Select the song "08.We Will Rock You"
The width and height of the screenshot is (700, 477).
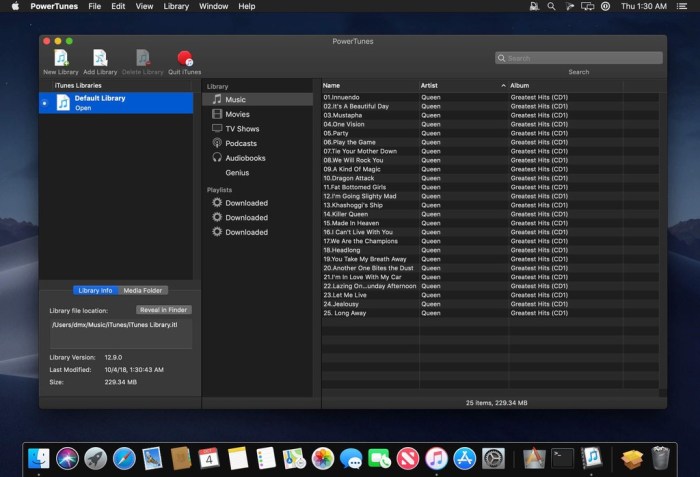click(x=353, y=160)
